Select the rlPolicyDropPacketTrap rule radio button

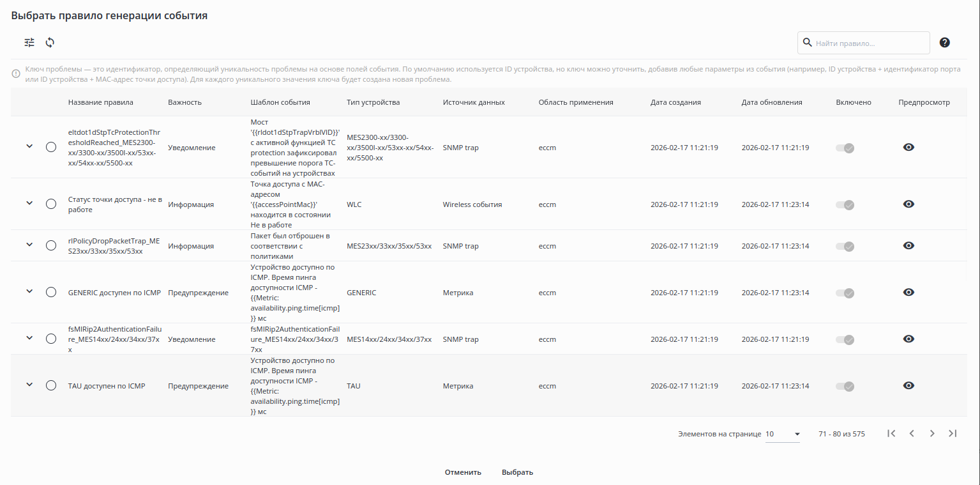(x=51, y=245)
